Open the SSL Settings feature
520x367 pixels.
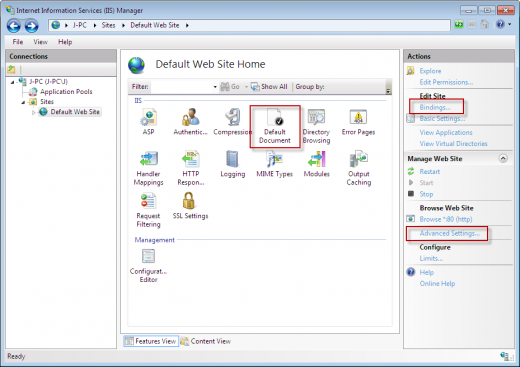click(x=190, y=206)
